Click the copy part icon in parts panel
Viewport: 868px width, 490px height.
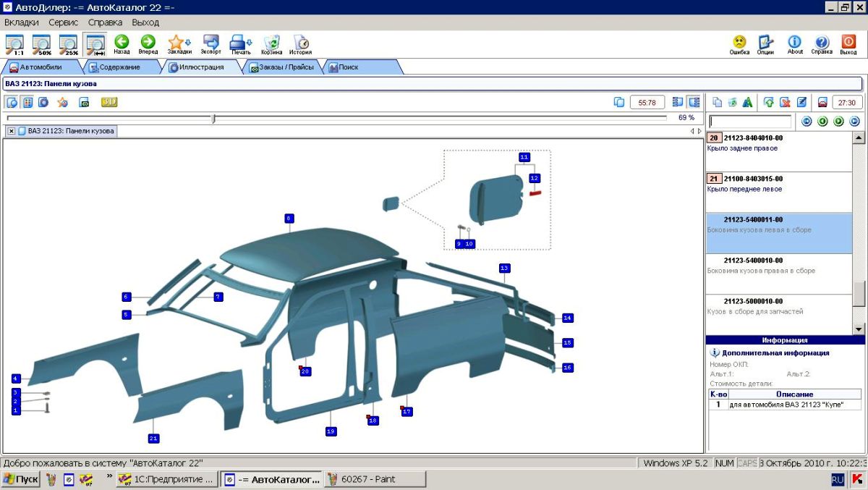718,102
